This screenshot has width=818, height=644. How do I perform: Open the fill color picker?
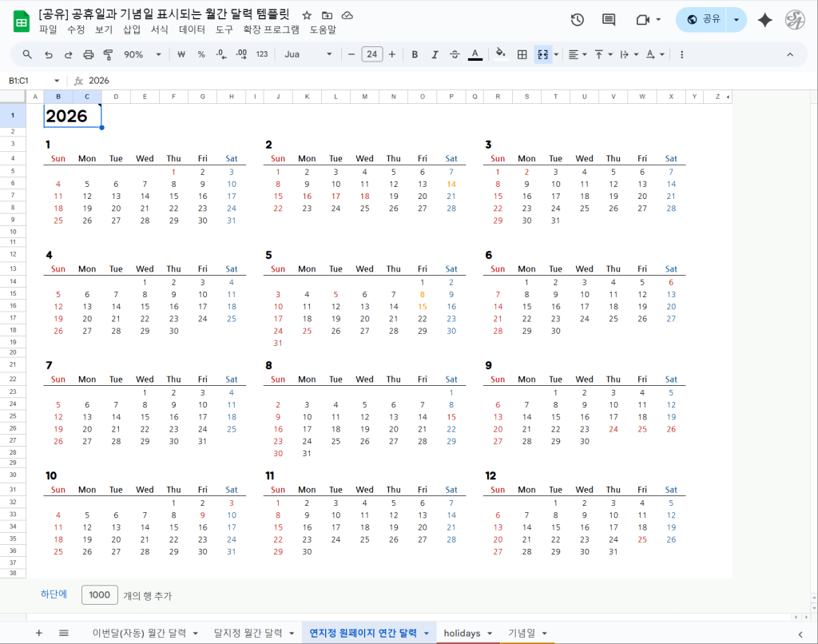point(501,54)
